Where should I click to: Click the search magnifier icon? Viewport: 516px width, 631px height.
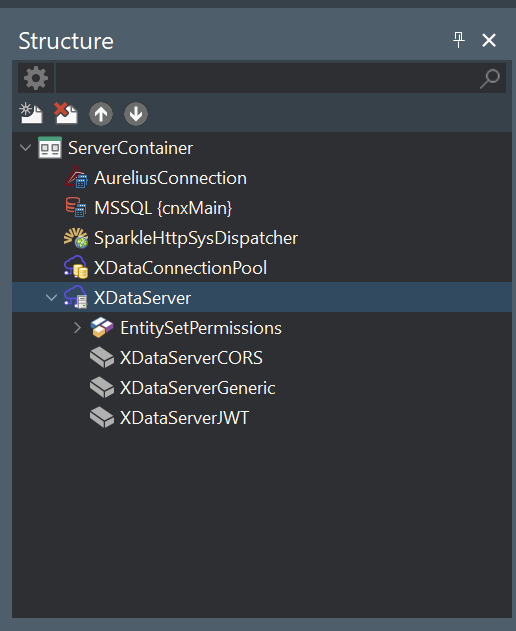490,78
